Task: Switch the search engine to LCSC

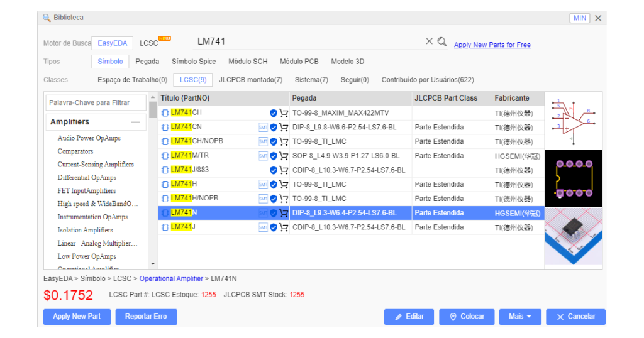Action: [148, 43]
